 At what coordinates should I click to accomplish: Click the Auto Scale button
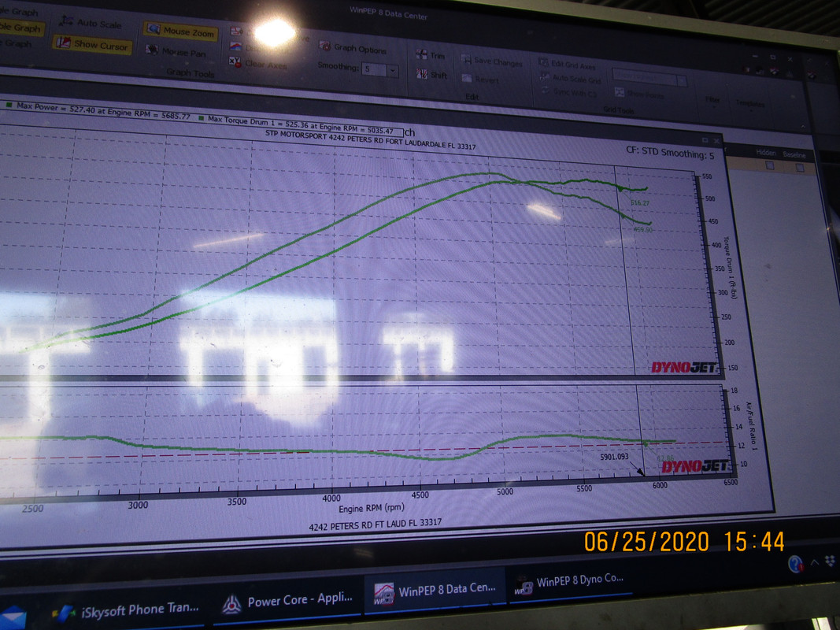tap(90, 23)
